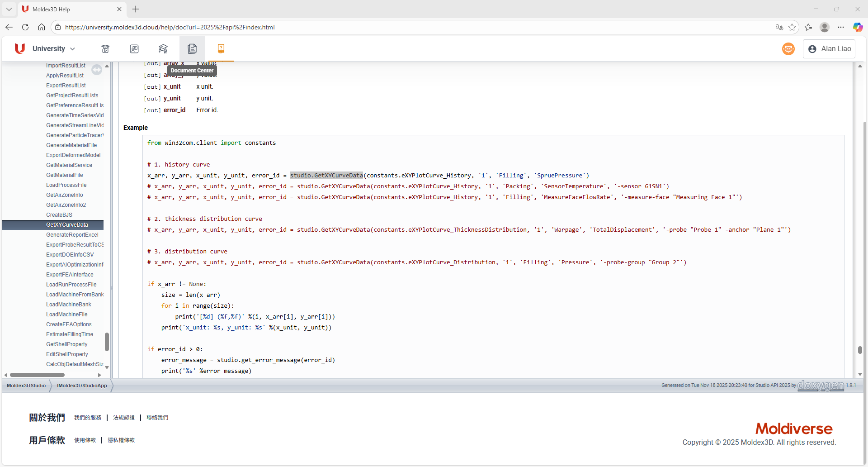Open the video course graduation cap icon
The image size is (868, 467).
tap(105, 48)
